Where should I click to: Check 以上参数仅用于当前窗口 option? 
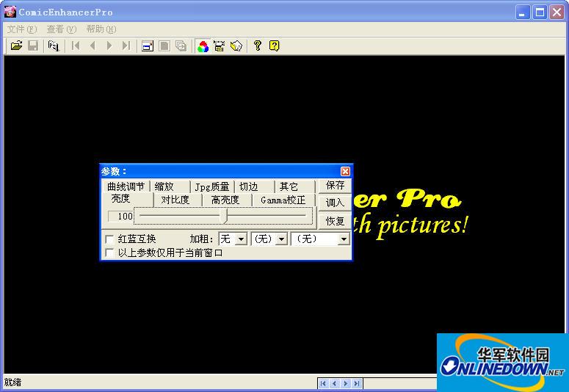pos(109,253)
